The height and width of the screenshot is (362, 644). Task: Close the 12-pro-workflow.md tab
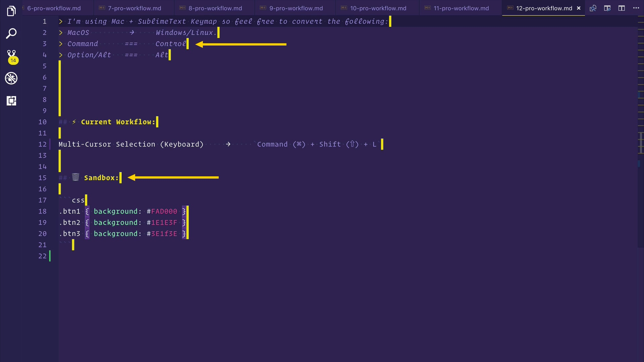click(579, 8)
